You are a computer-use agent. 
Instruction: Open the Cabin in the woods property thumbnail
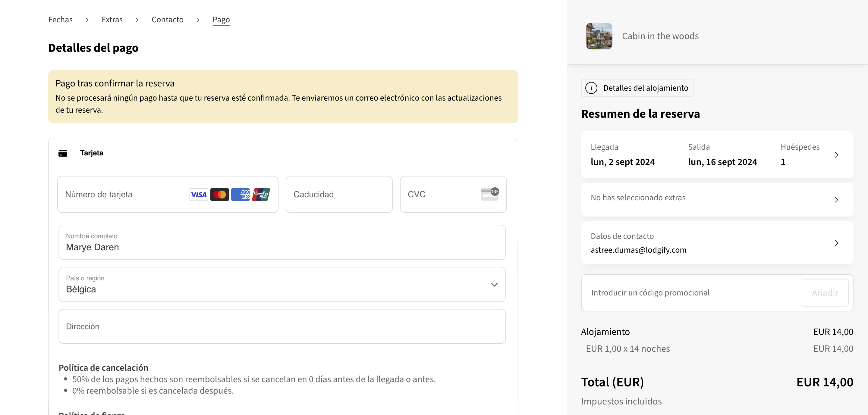pos(599,36)
